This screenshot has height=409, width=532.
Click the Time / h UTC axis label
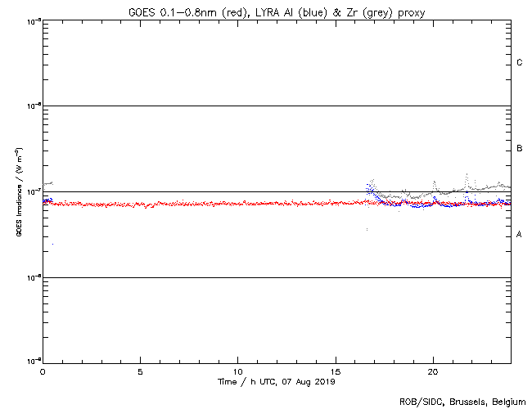(276, 382)
